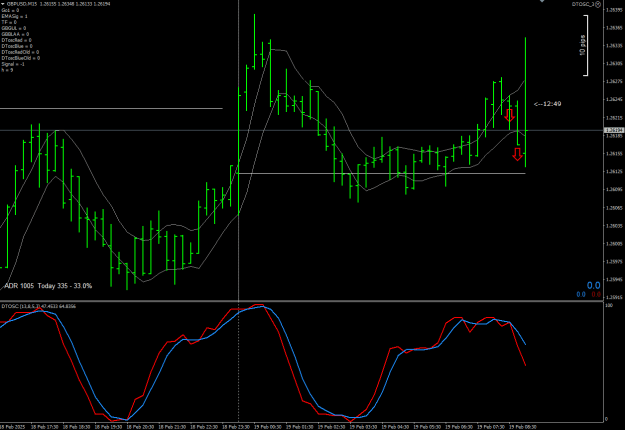The height and width of the screenshot is (430, 625).
Task: Click the '18 Feb 17:30' time axis label
Action: pyautogui.click(x=44, y=427)
